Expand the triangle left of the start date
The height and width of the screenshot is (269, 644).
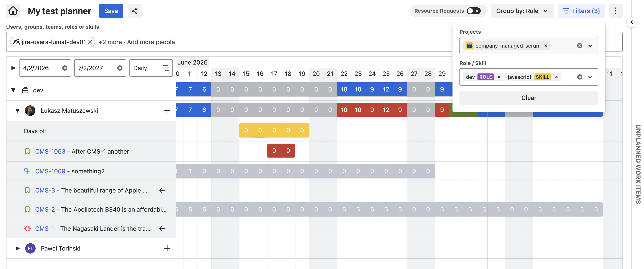point(13,68)
